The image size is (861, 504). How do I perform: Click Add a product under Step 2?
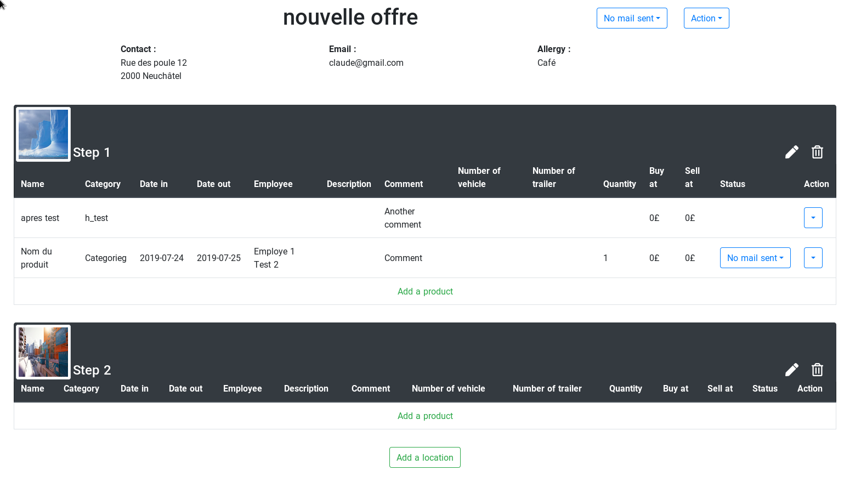point(425,416)
